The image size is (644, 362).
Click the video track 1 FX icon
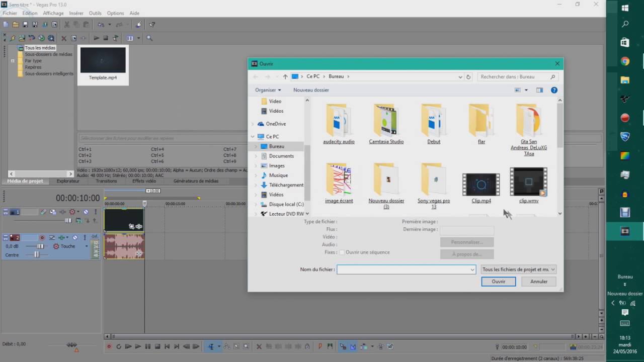pos(63,212)
